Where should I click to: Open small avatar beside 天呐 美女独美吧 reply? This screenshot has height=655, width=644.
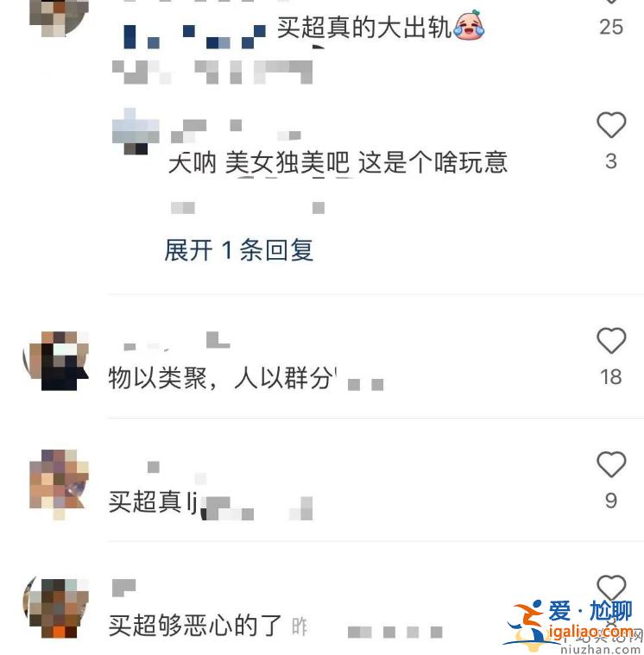(x=136, y=131)
